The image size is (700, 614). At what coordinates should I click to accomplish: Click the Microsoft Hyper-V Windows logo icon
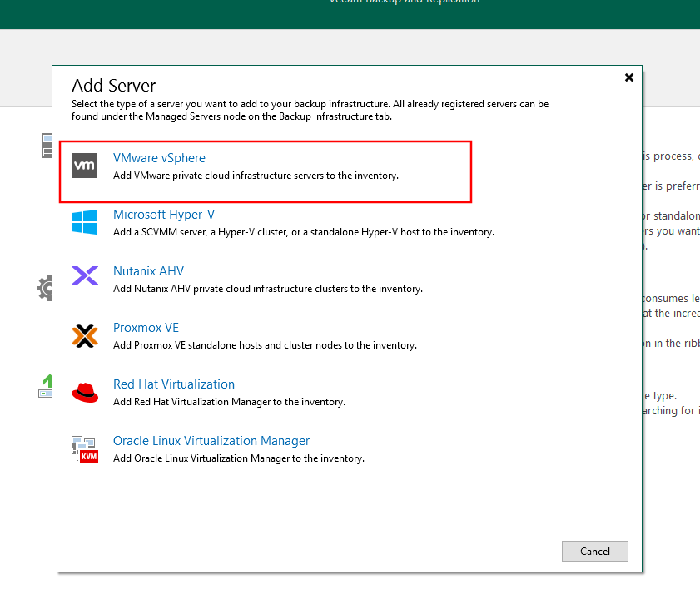click(84, 222)
